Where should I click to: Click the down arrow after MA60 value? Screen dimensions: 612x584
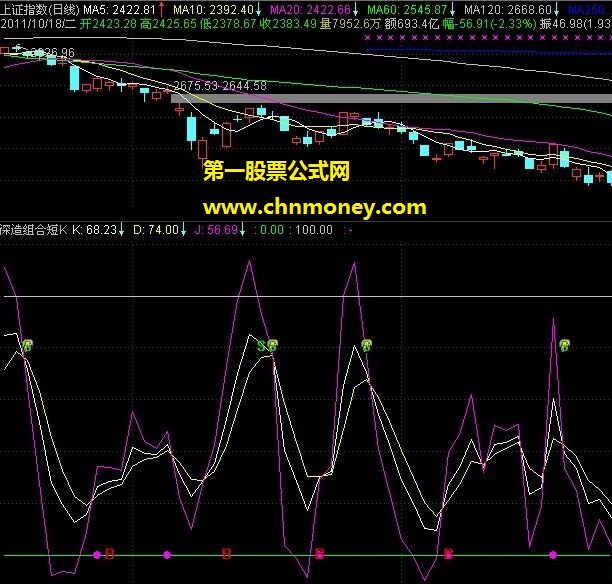coord(452,9)
